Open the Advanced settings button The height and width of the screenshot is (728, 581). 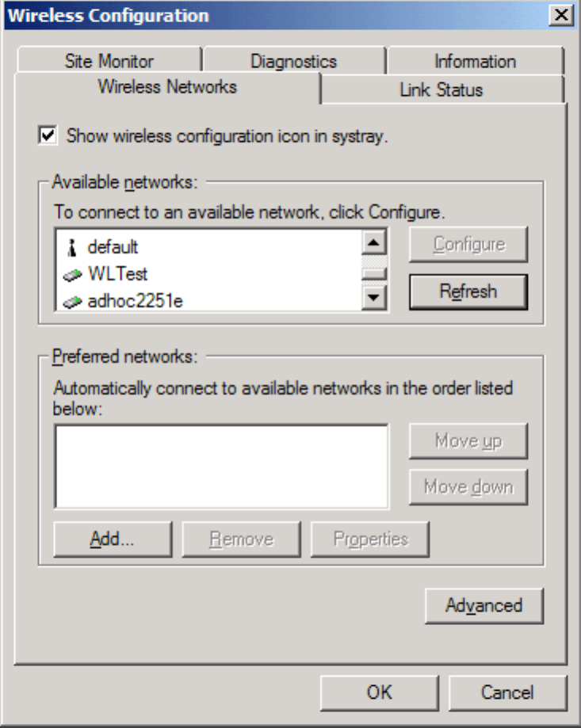[484, 606]
